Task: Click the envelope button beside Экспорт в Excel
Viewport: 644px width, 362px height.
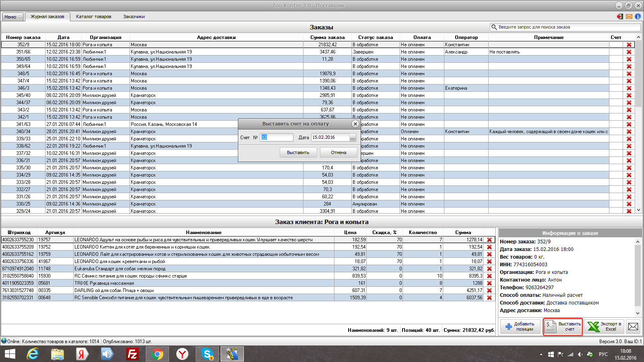Action: [633, 327]
